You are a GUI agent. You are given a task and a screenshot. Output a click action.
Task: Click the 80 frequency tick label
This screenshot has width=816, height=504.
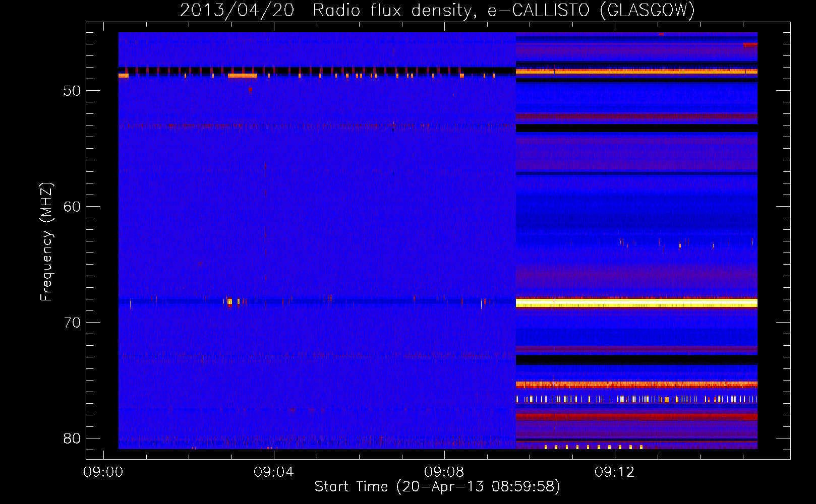point(72,438)
